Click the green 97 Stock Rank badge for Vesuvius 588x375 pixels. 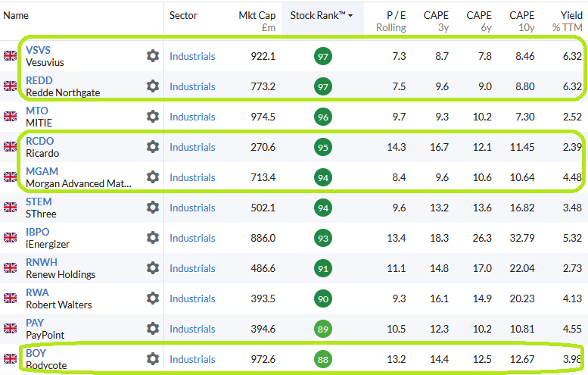pyautogui.click(x=323, y=56)
